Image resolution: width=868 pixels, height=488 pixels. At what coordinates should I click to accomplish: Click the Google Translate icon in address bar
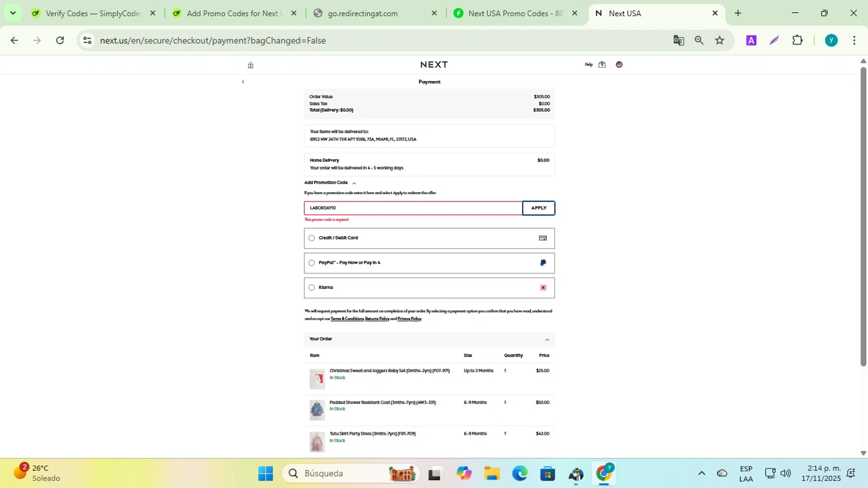click(x=679, y=41)
